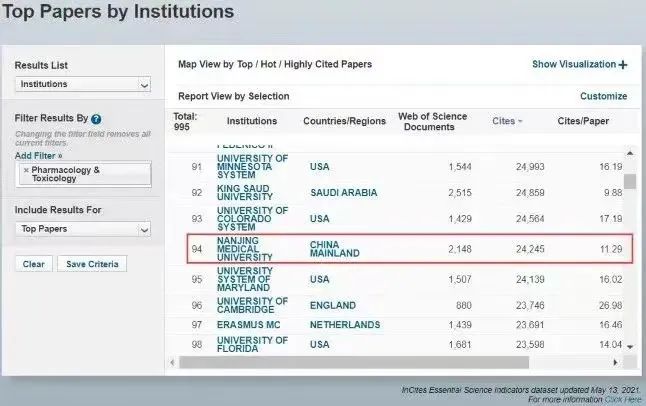Viewport: 646px width, 406px height.
Task: Click the help icon beside Filter Results By
Action: (96, 119)
